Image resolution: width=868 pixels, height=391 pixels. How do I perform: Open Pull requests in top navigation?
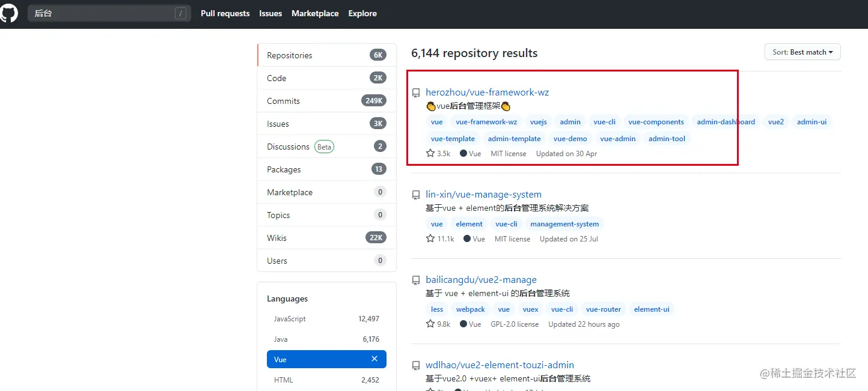[225, 13]
